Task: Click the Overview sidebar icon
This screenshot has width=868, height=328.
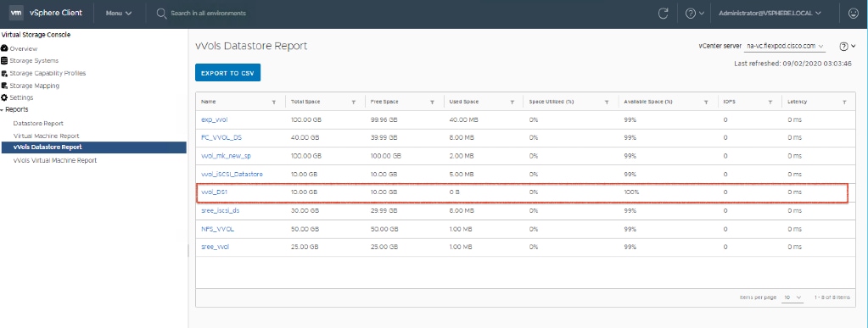Action: (x=4, y=48)
